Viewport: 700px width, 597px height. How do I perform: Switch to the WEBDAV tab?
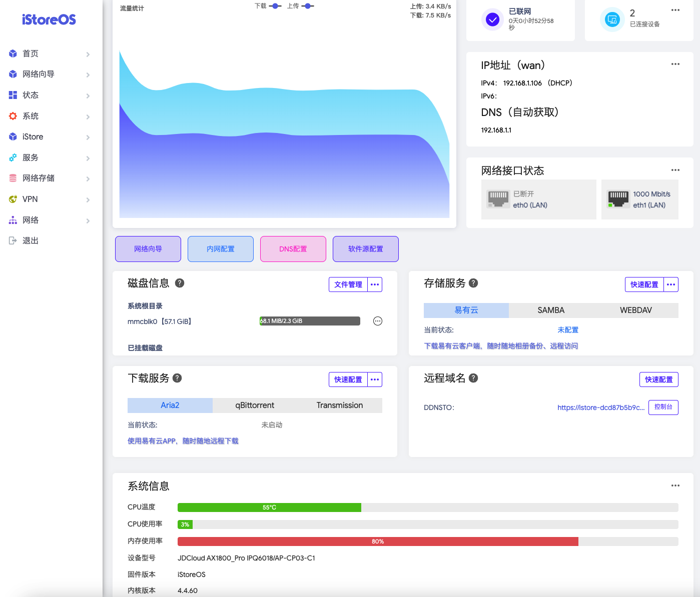[636, 310]
